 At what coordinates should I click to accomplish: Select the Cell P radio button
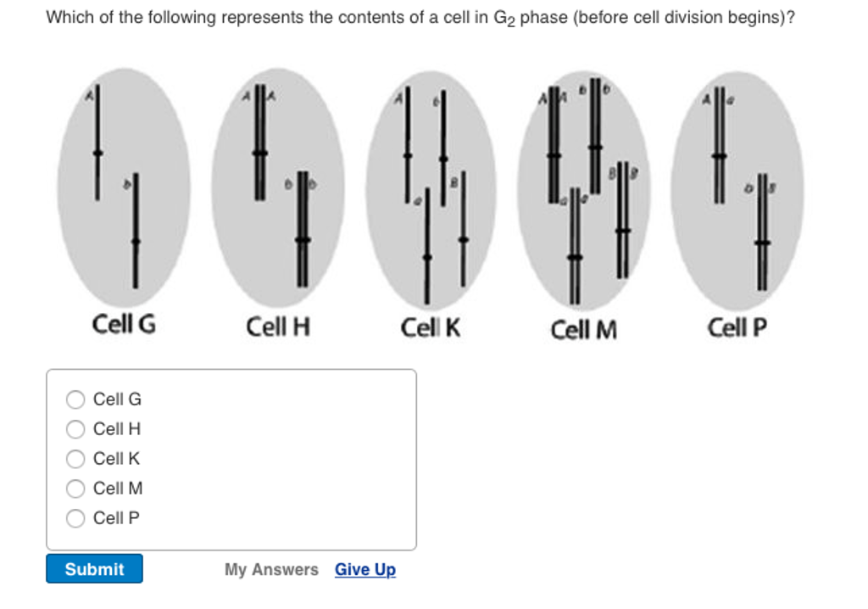[75, 517]
